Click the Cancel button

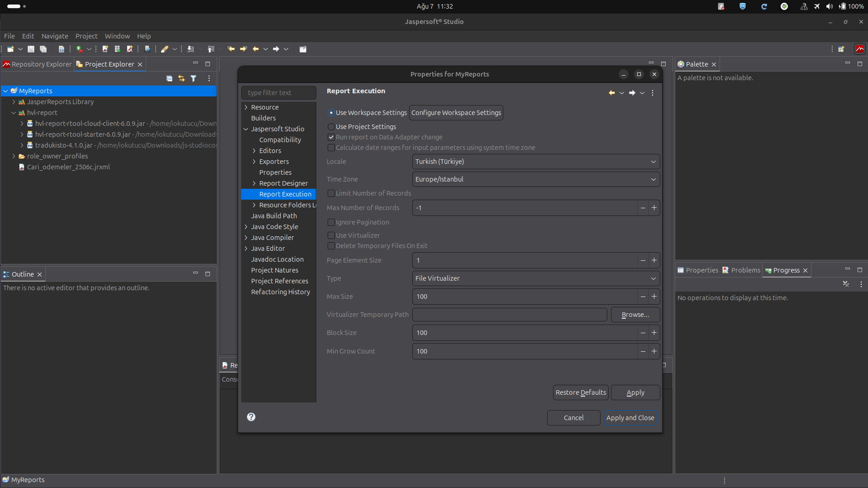573,418
